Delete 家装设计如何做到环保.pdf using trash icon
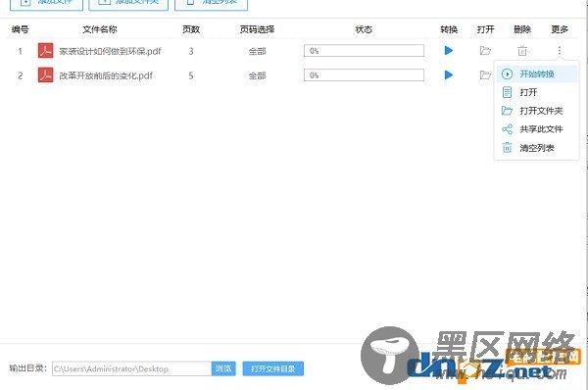The width and height of the screenshot is (588, 390). coord(522,50)
